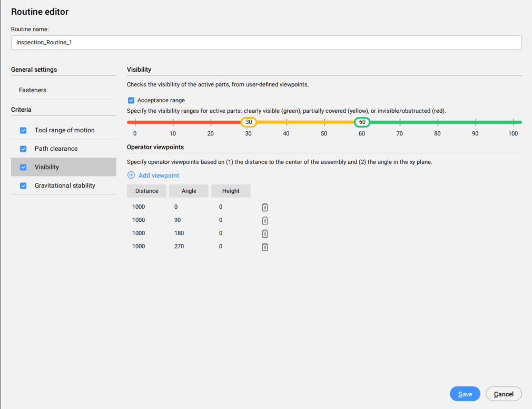Toggle the Tool range of motion checkbox

tap(23, 130)
